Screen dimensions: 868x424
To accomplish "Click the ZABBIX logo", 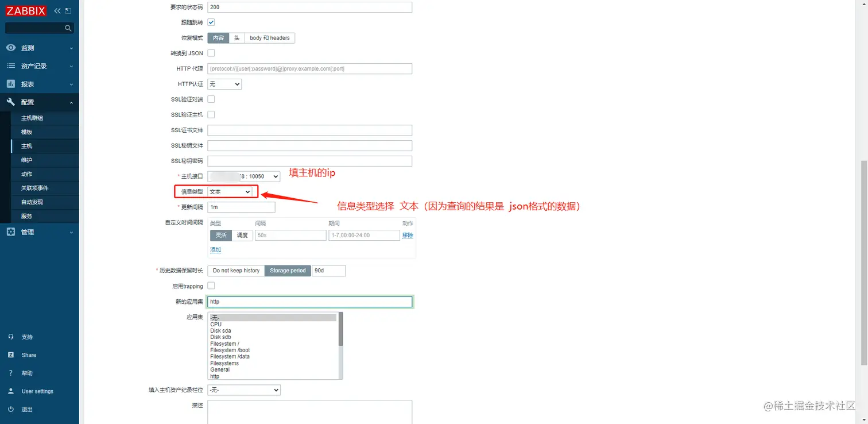I will click(x=26, y=11).
